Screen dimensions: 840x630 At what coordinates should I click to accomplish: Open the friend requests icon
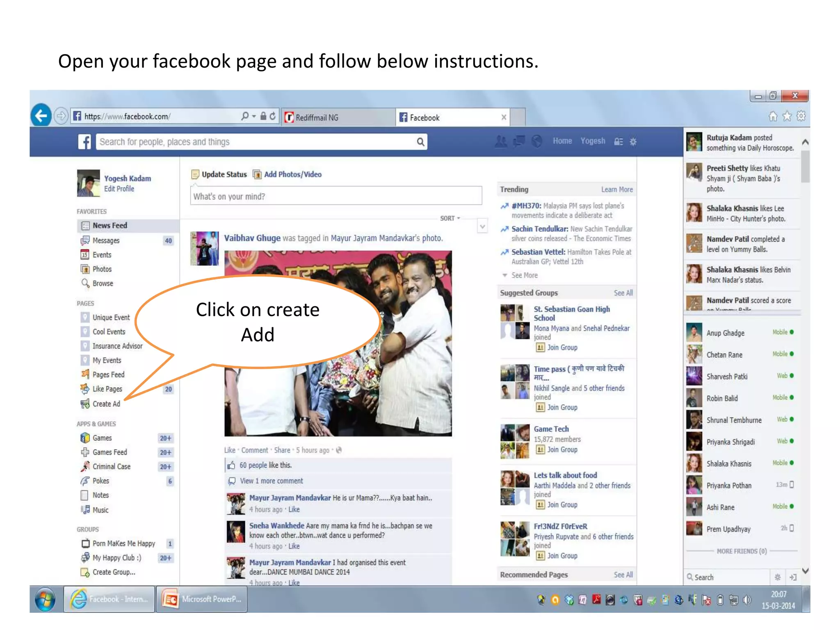501,142
